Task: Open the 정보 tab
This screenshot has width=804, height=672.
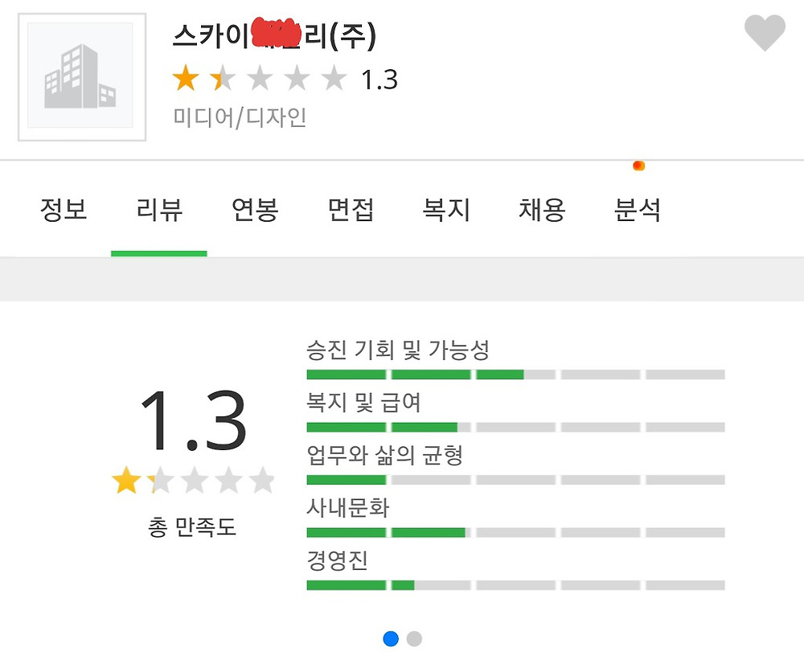Action: tap(64, 211)
